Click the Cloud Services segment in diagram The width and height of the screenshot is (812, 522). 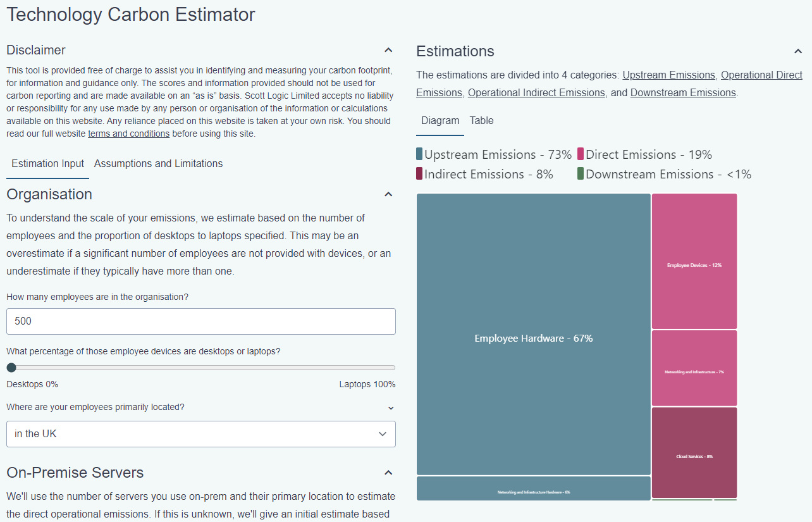(x=694, y=453)
